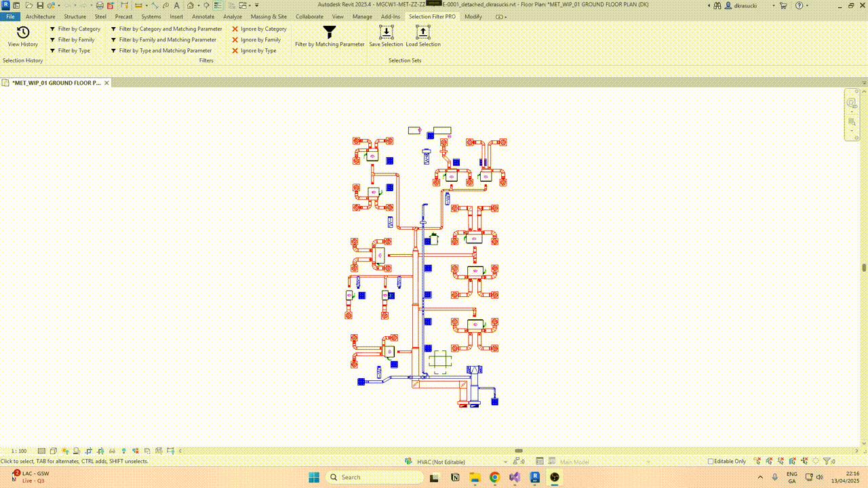Open Google Chrome from the taskbar
The image size is (868, 488).
pyautogui.click(x=494, y=477)
